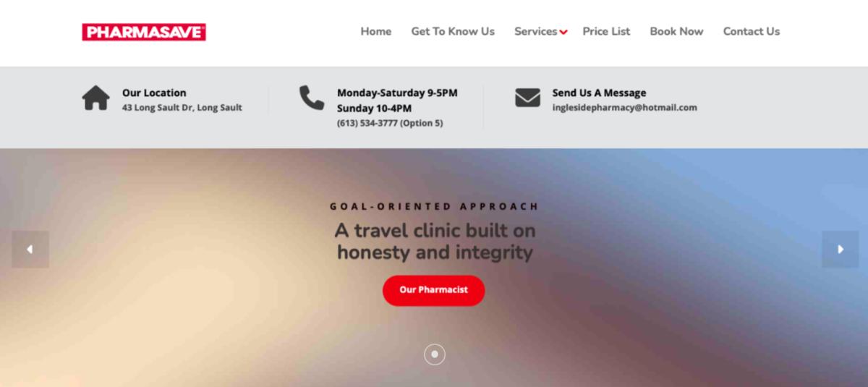Expand Services dropdown chevron
Screen dimensions: 868x387
pos(563,33)
